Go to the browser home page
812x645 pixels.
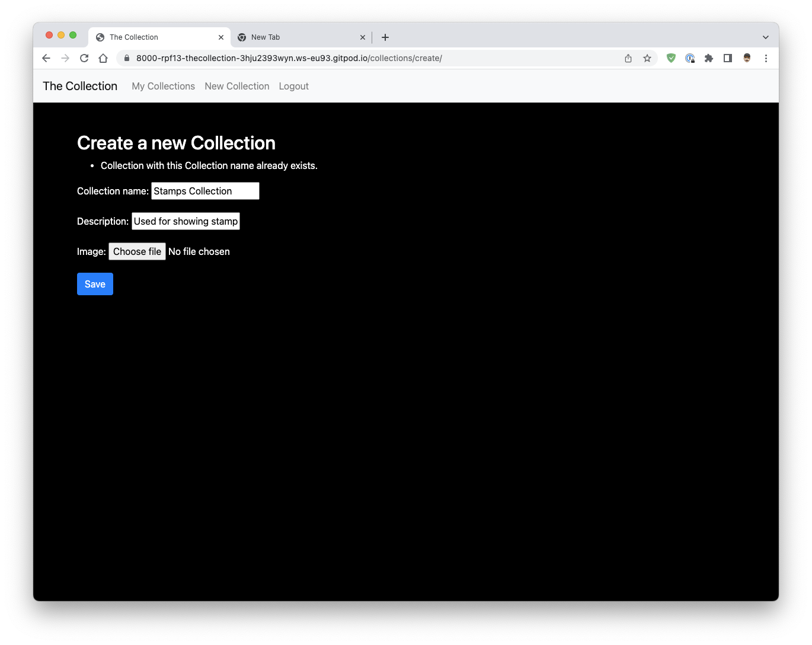pyautogui.click(x=103, y=58)
